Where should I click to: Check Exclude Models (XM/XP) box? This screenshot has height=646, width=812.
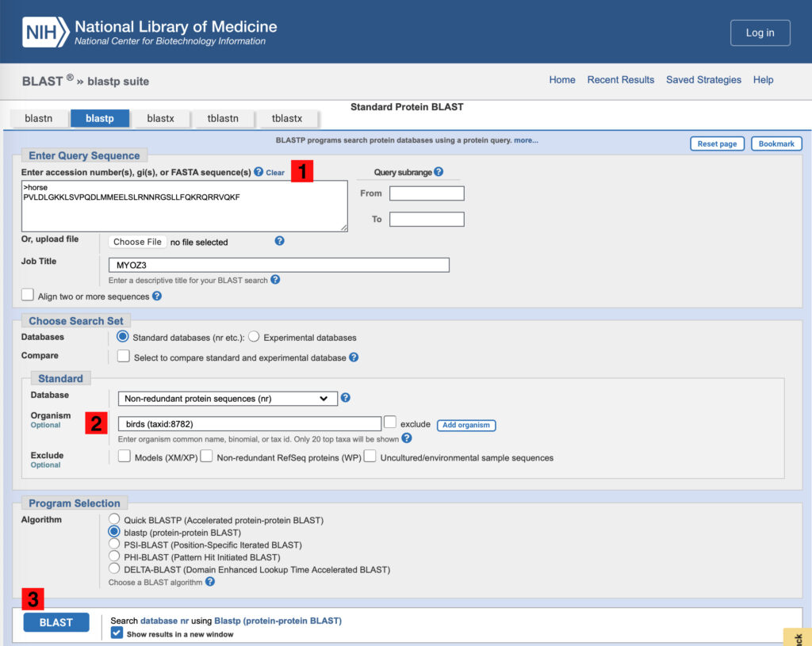coord(124,456)
